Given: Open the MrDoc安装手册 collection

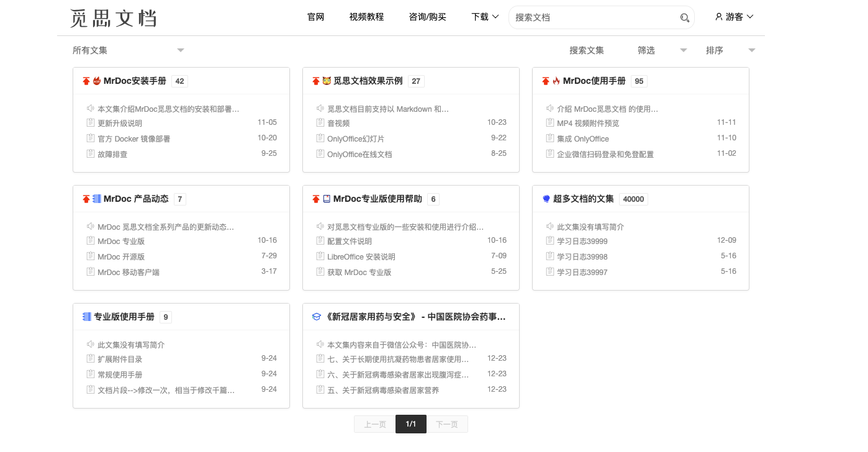Looking at the screenshot, I should tap(135, 81).
